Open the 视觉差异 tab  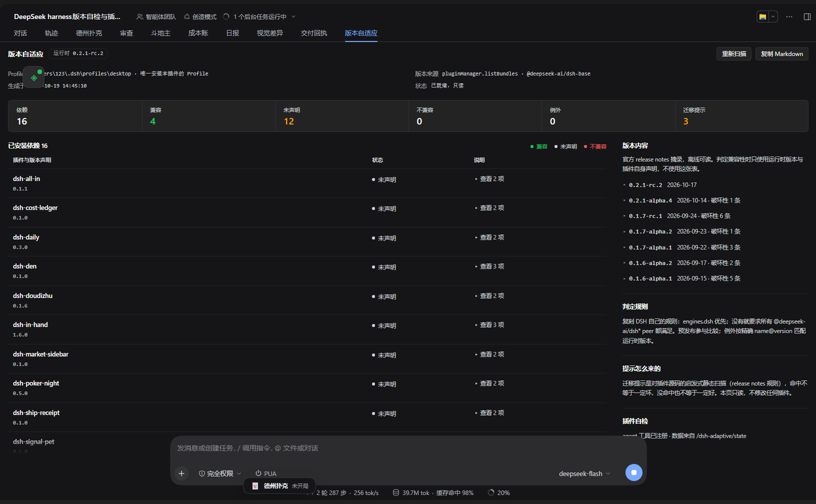270,33
